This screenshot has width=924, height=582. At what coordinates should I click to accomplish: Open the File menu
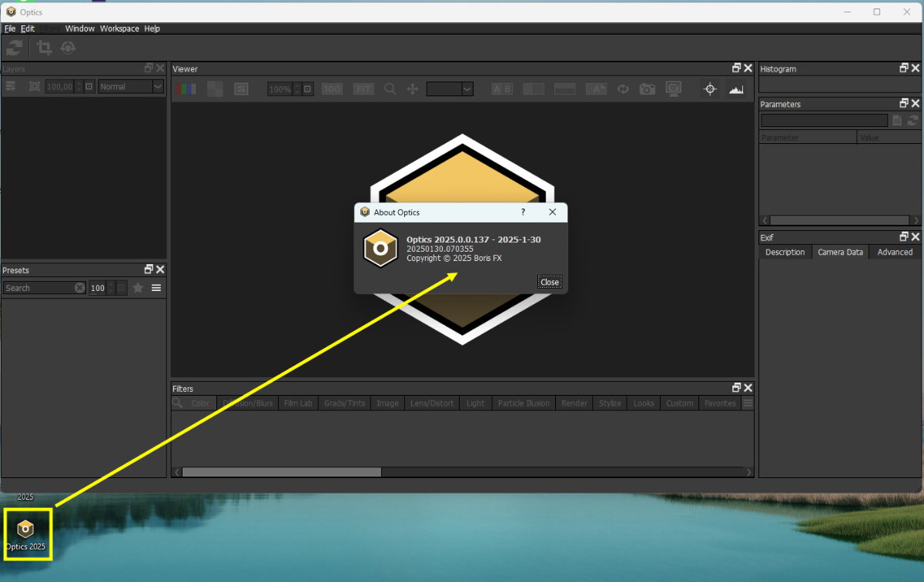[10, 28]
